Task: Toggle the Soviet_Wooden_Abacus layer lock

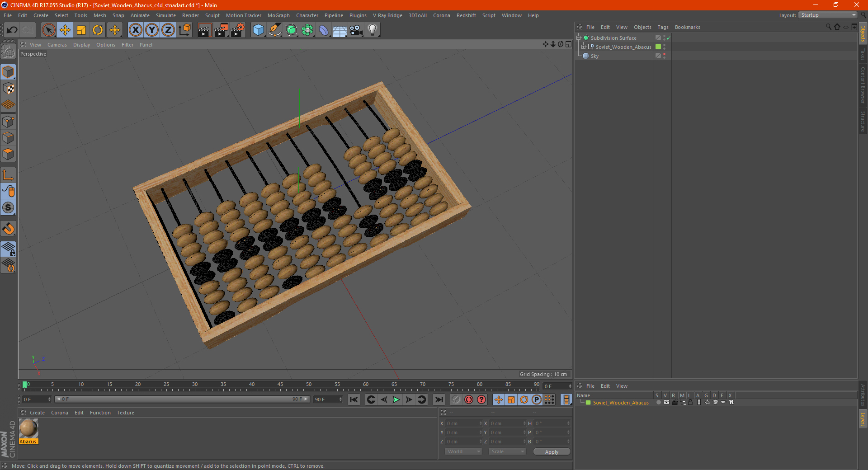Action: click(x=690, y=402)
